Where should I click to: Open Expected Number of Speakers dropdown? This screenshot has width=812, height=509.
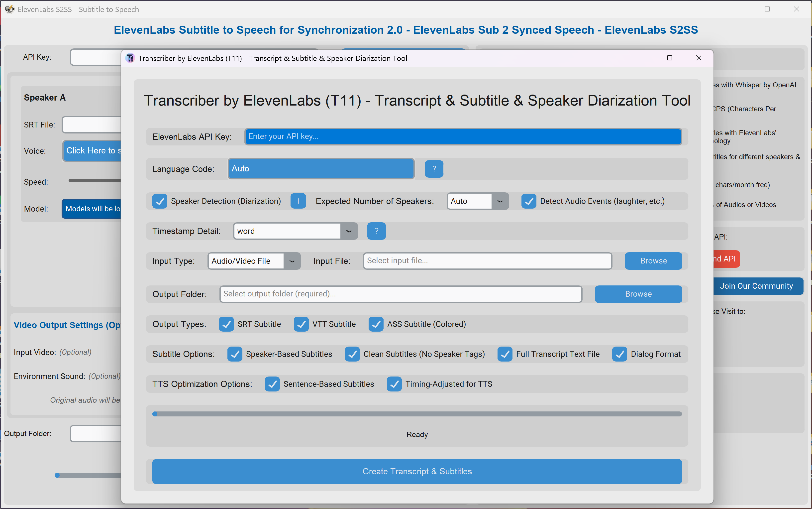coord(500,201)
